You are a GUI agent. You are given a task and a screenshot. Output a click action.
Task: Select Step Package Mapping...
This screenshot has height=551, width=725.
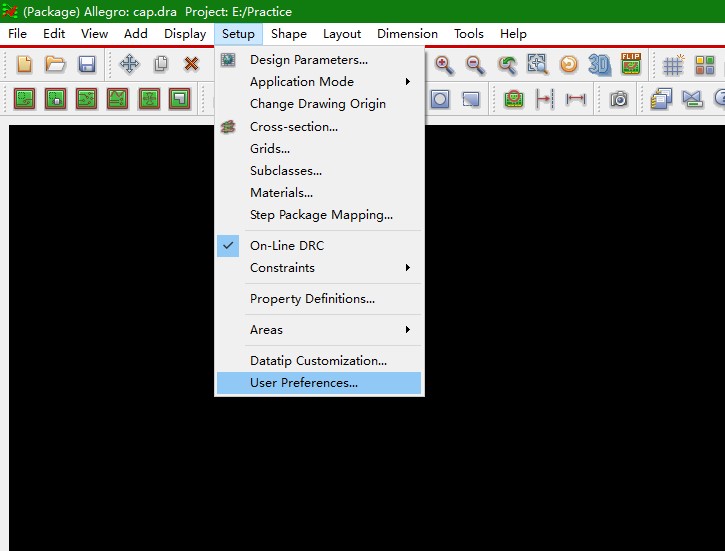(x=319, y=215)
